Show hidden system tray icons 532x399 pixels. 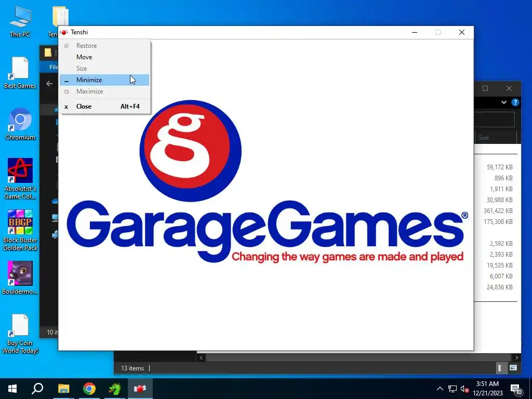click(440, 389)
